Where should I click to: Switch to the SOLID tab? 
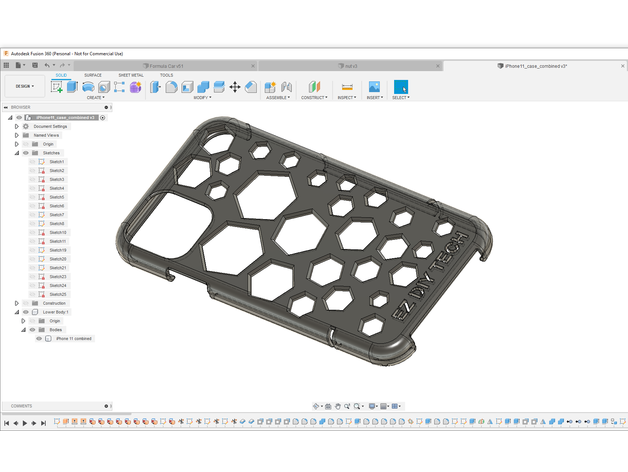61,75
